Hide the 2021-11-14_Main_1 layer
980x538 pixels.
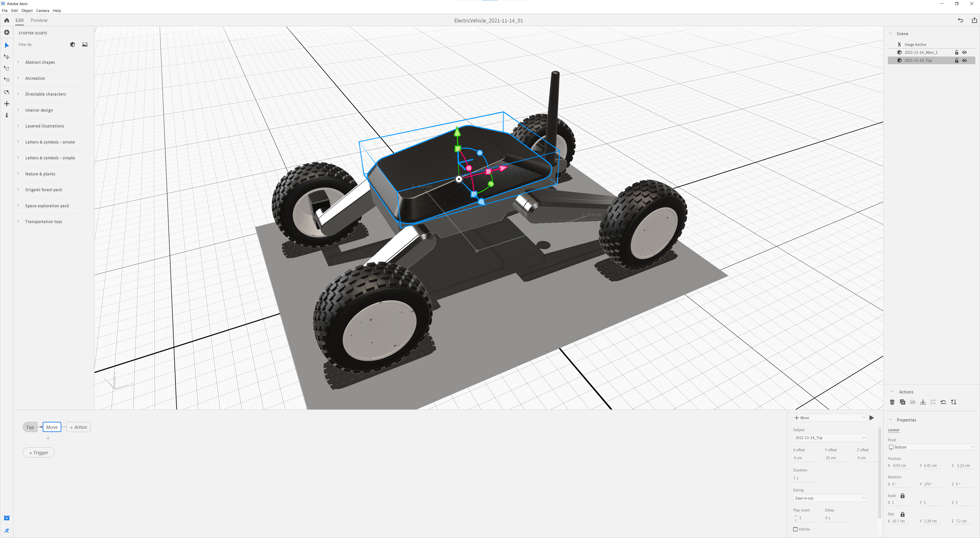pos(964,53)
